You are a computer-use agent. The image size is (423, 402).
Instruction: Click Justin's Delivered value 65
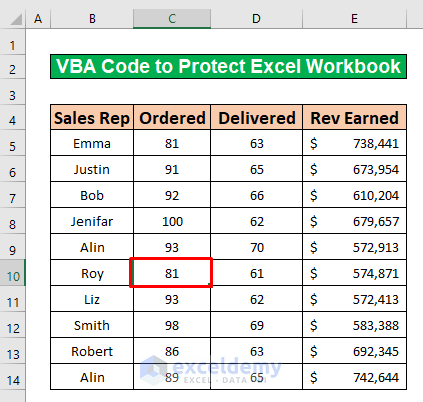[x=256, y=169]
